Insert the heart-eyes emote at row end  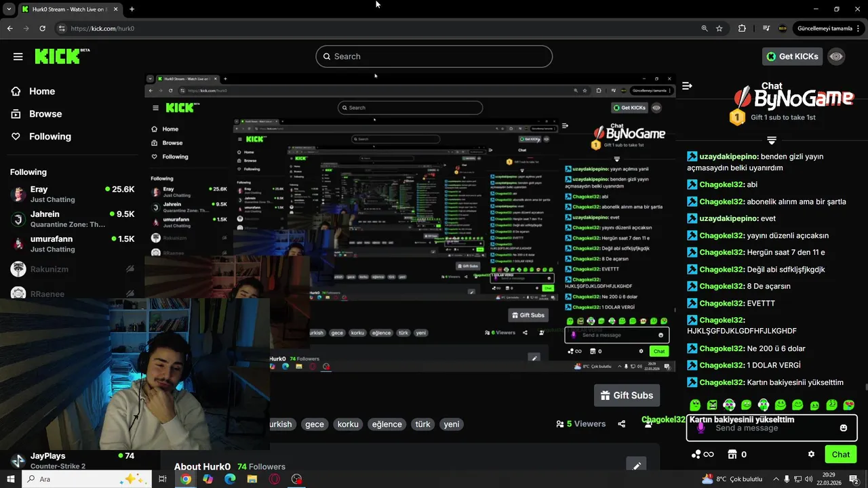(x=849, y=405)
